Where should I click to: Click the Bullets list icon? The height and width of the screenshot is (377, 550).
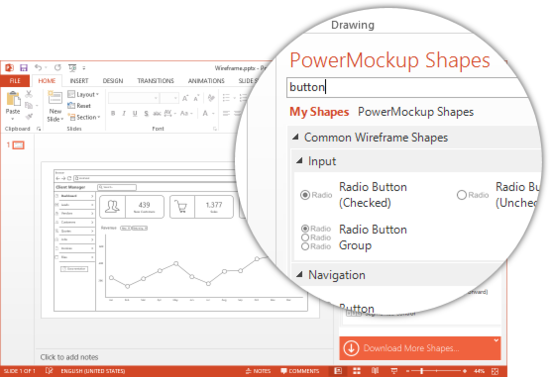click(226, 98)
